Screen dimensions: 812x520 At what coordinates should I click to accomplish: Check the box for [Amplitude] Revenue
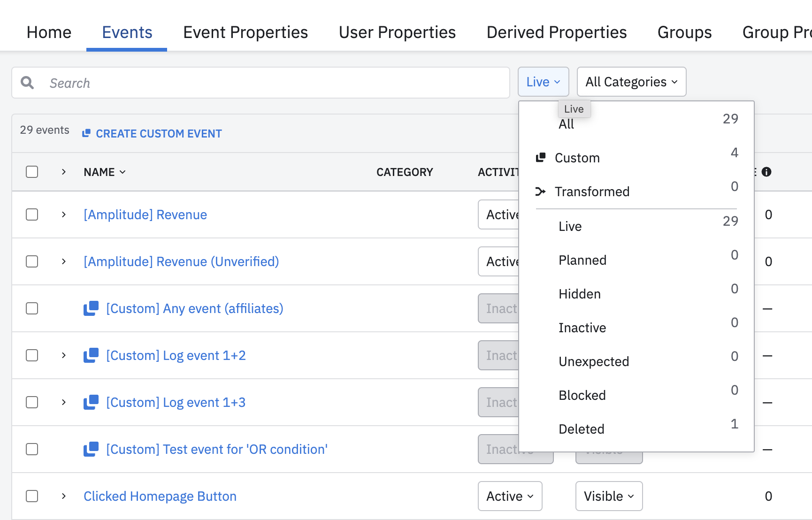click(32, 214)
